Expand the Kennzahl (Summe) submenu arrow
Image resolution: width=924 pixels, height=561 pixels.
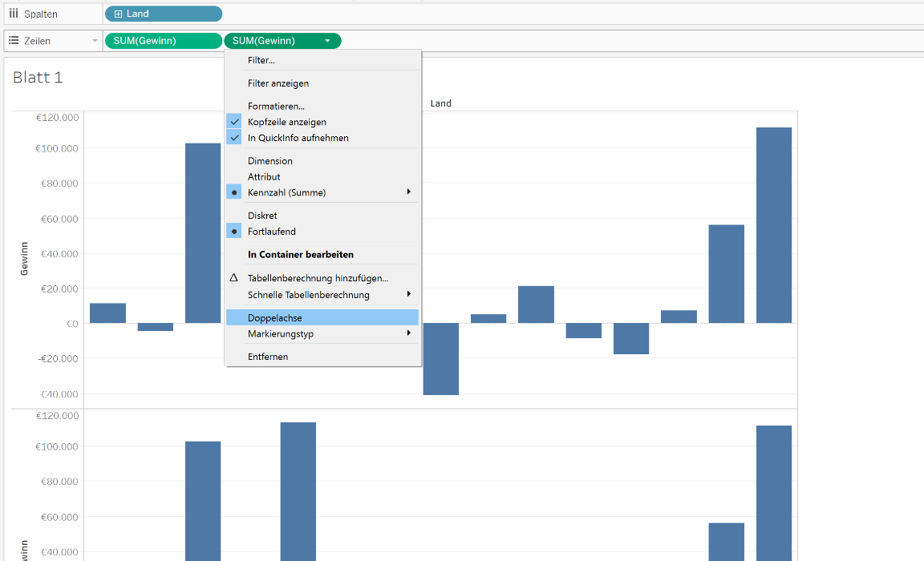[x=408, y=192]
